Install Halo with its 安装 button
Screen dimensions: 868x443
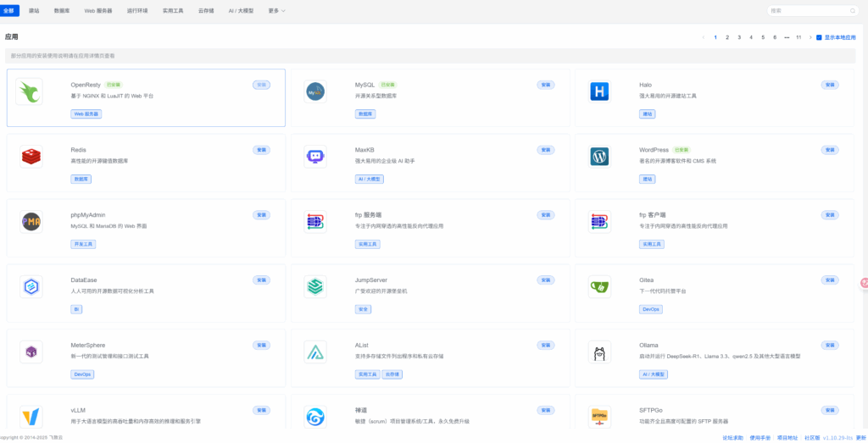click(830, 86)
